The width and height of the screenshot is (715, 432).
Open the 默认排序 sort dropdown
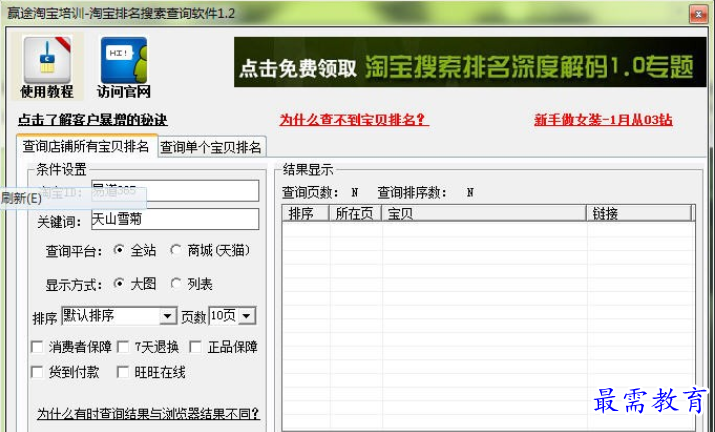119,316
